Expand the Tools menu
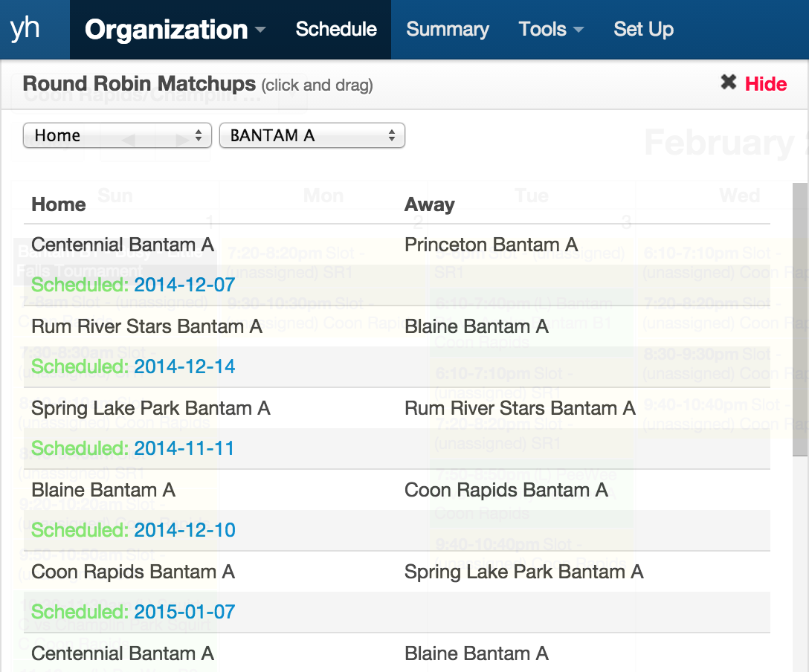 (x=550, y=30)
